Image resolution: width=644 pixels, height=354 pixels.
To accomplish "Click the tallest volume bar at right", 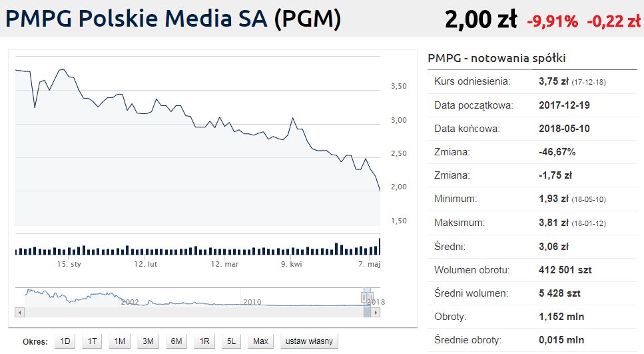I will click(380, 246).
